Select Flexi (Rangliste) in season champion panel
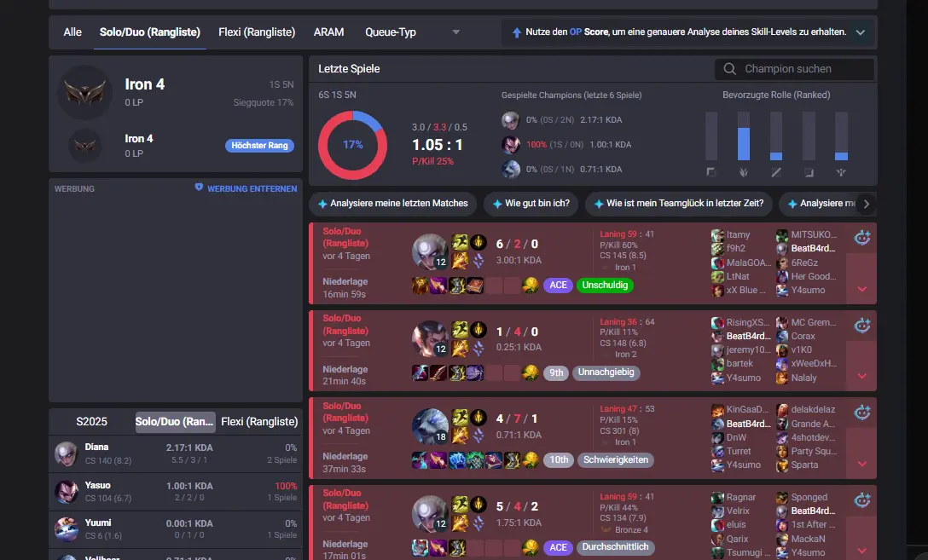928x560 pixels. pos(259,422)
